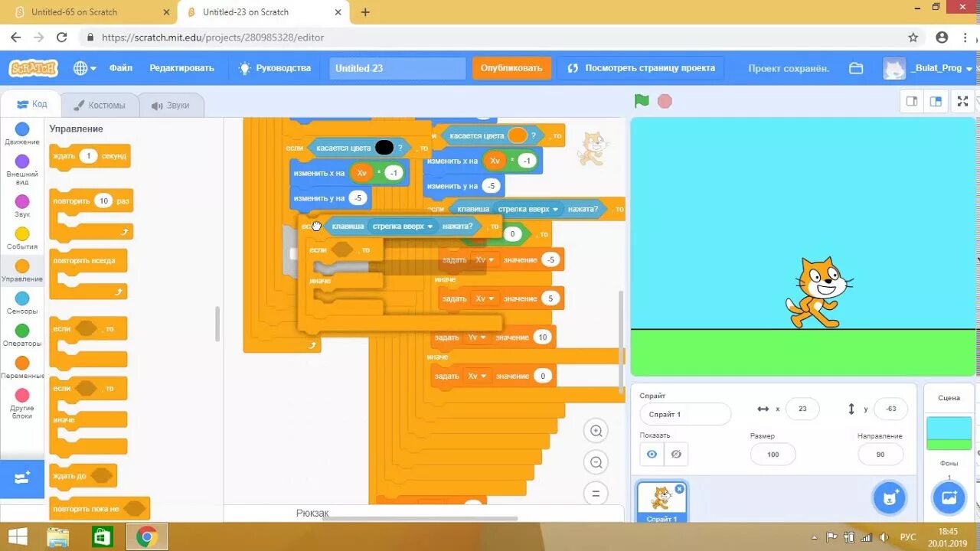
Task: Hide the sprite with crossed eye
Action: [x=675, y=454]
